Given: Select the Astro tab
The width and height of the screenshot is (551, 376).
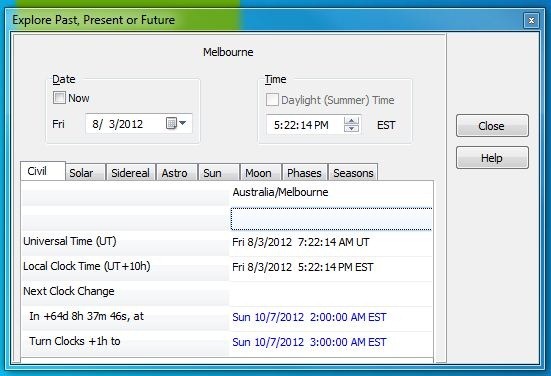Looking at the screenshot, I should click(177, 173).
